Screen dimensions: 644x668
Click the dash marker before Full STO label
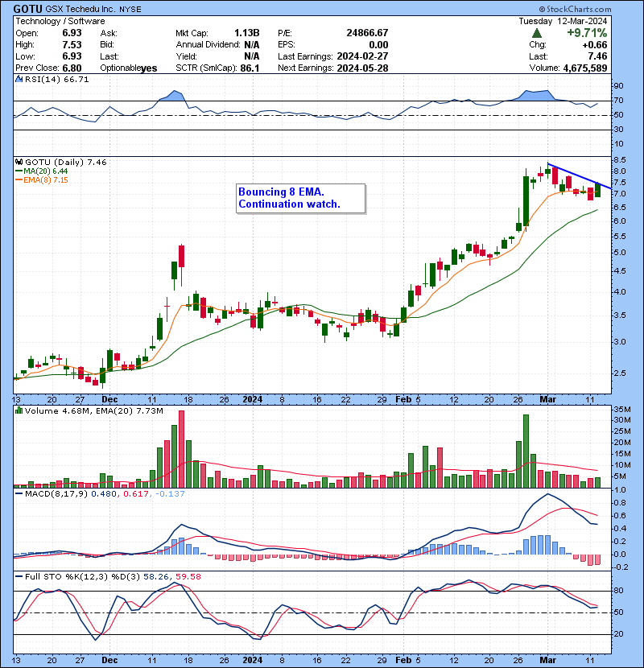tap(19, 577)
